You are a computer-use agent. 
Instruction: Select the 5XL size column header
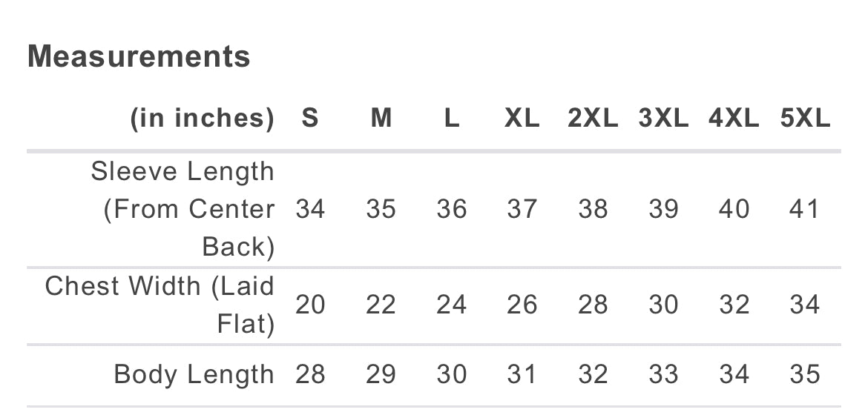click(805, 119)
